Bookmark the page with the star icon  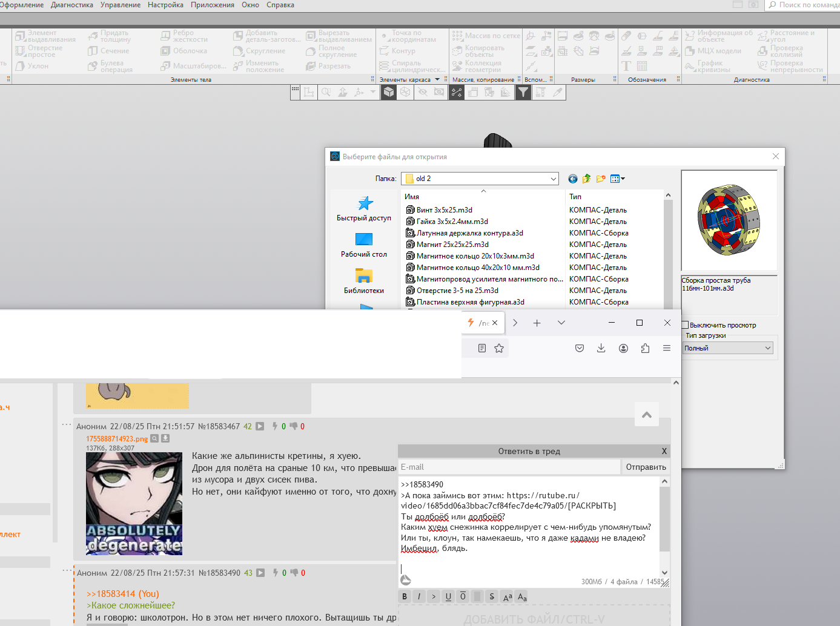tap(499, 348)
